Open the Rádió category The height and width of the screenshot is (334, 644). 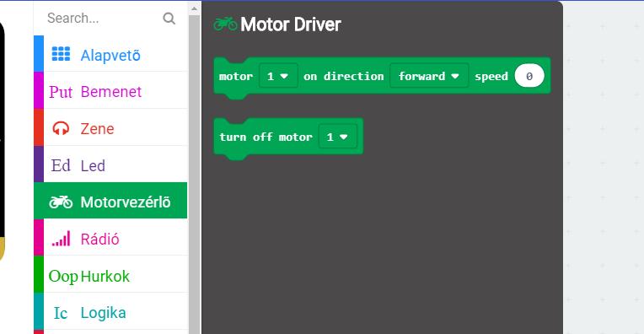click(x=111, y=238)
